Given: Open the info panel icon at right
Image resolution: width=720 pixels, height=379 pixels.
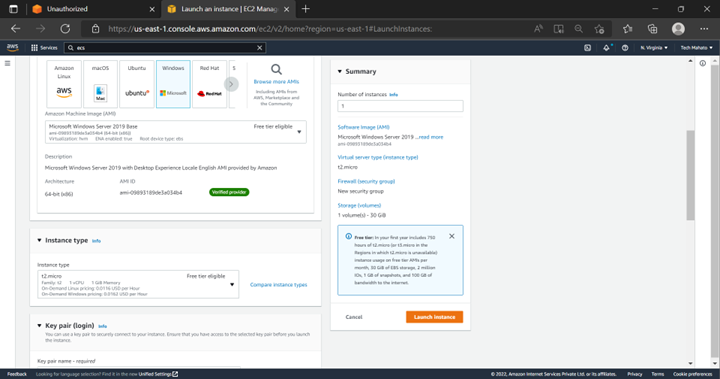Looking at the screenshot, I should [703, 63].
